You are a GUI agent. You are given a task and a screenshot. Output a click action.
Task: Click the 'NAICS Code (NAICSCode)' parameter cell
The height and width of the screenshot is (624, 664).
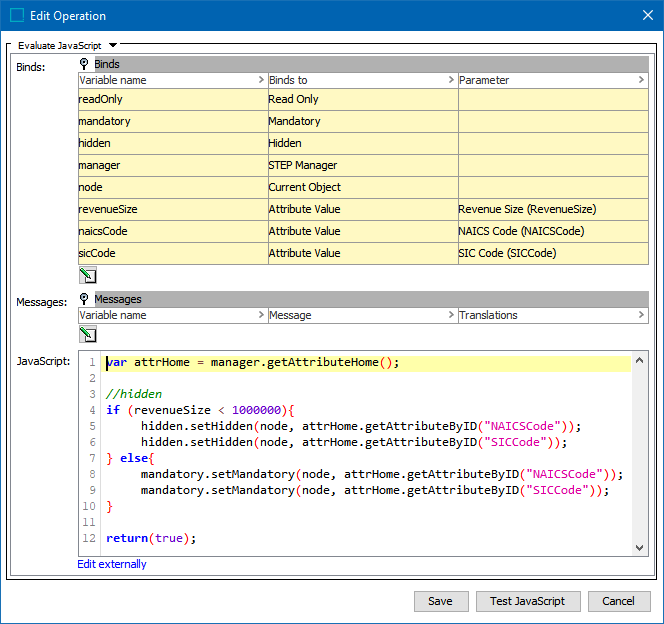click(x=552, y=231)
